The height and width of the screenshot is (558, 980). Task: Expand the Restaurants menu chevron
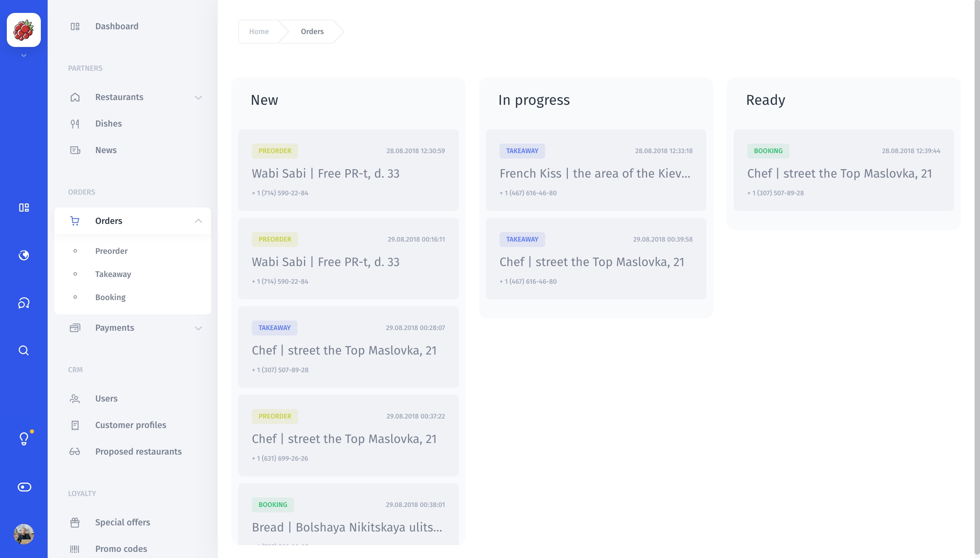[198, 97]
